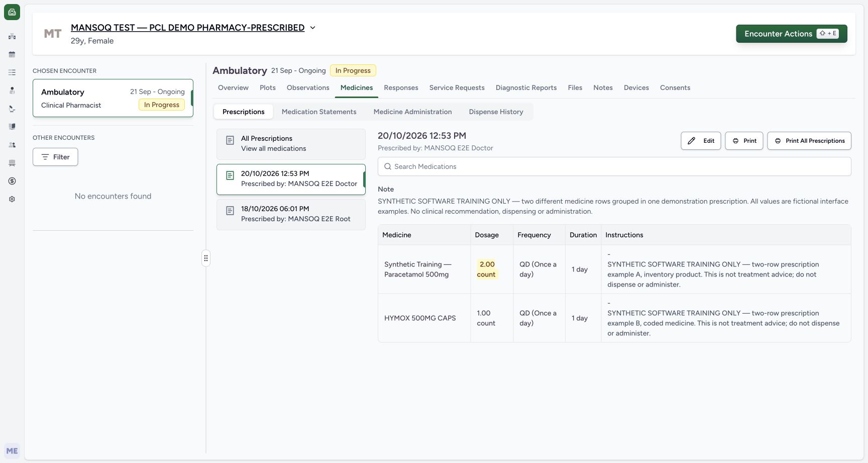Expand the patient name dropdown chevron
The height and width of the screenshot is (463, 868).
(x=312, y=28)
